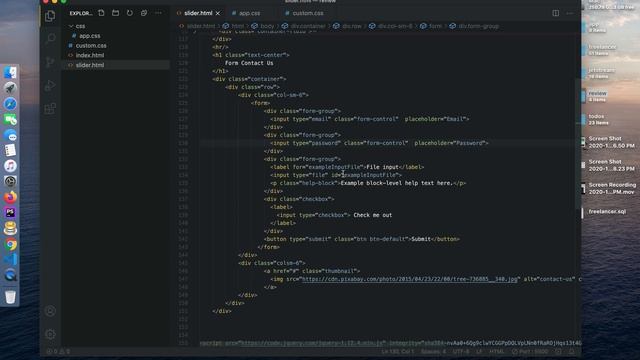Open PhpStorm from the Dock
This screenshot has height=360, width=640.
pyautogui.click(x=10, y=213)
